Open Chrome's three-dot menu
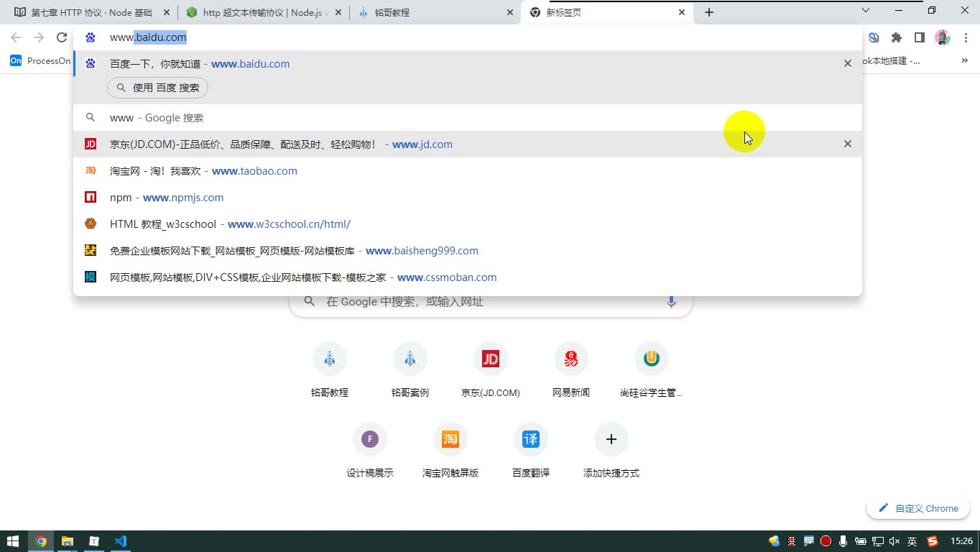The width and height of the screenshot is (980, 552). [965, 37]
